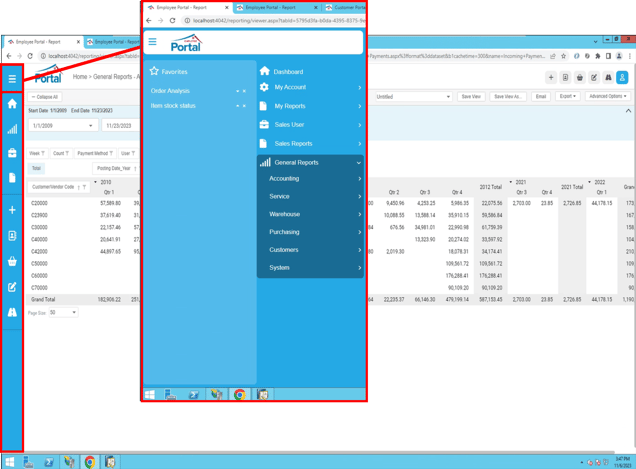Open the hamburger menu in the left sidebar

pyautogui.click(x=12, y=79)
